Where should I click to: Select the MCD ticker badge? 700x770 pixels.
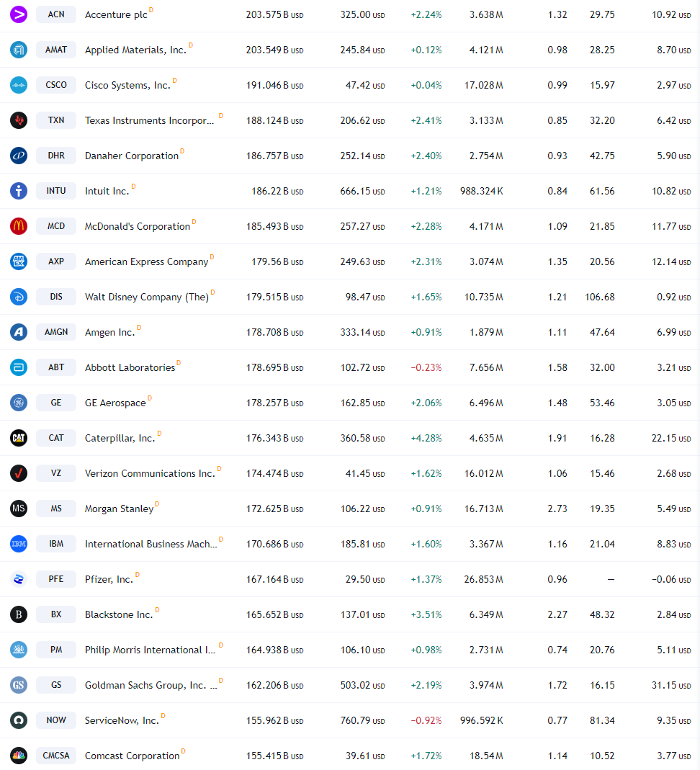(x=56, y=226)
